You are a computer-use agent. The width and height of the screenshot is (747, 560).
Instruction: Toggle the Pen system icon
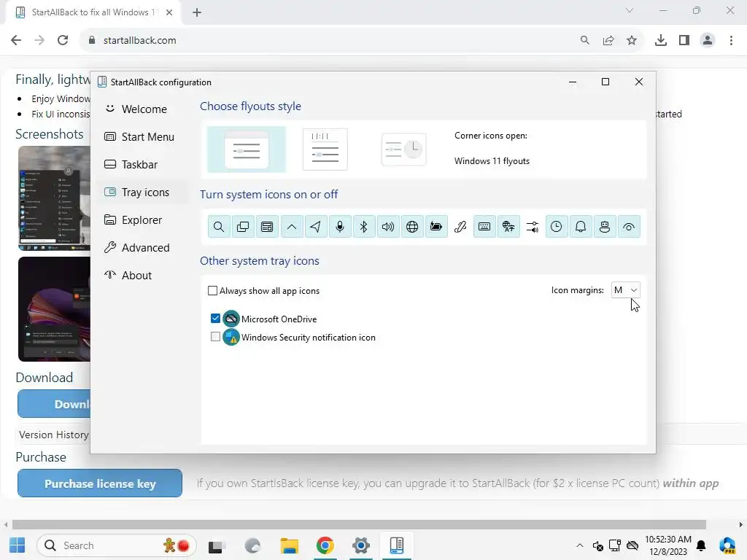[x=460, y=227]
